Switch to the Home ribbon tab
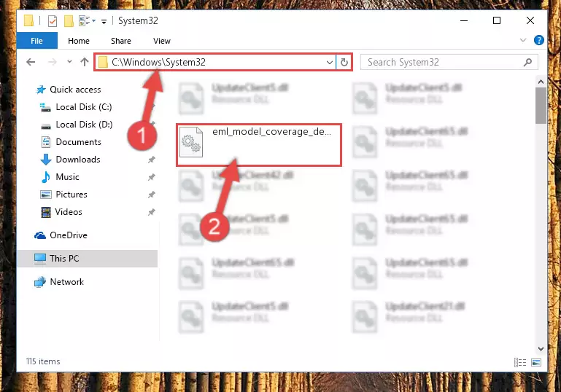This screenshot has height=392, width=561. [79, 41]
